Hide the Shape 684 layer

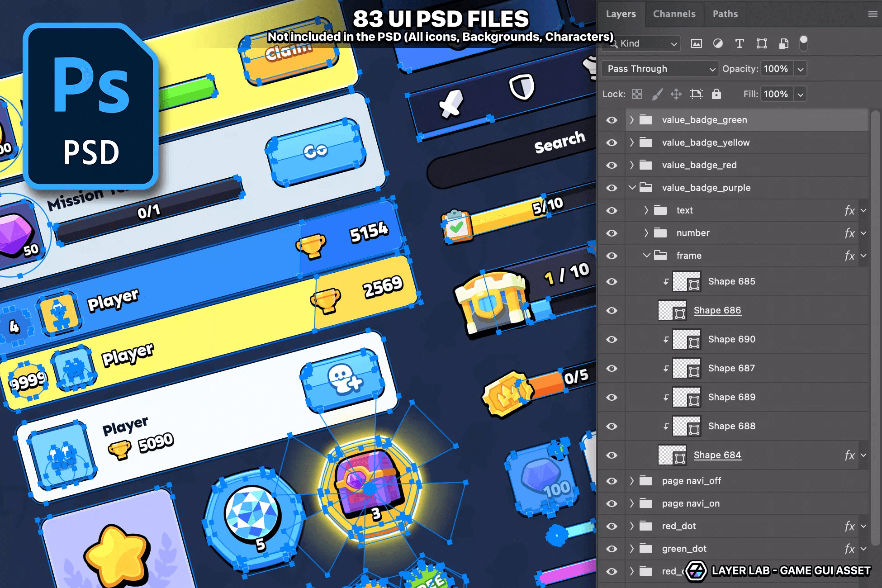612,455
